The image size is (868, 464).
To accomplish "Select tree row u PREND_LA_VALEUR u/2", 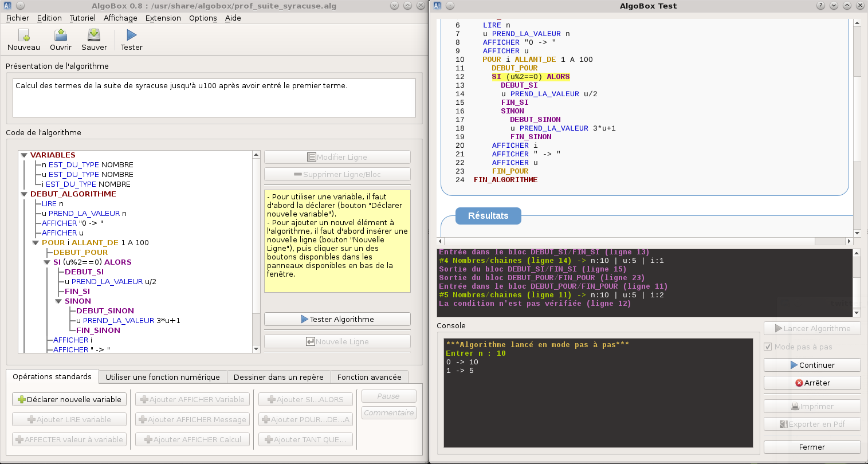I will coord(110,281).
